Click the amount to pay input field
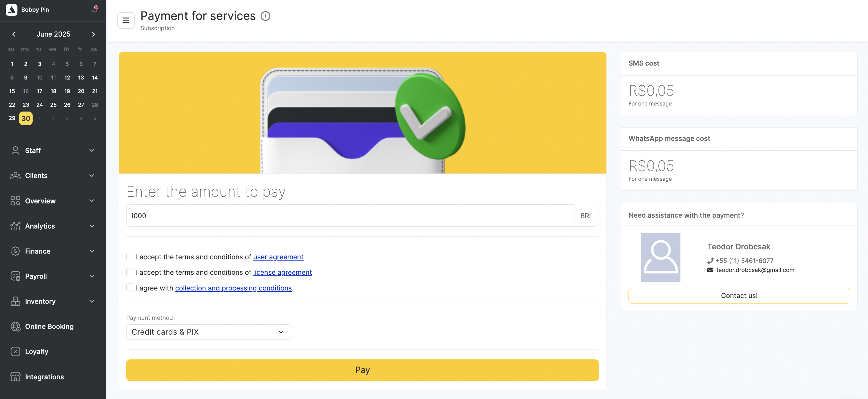 350,216
